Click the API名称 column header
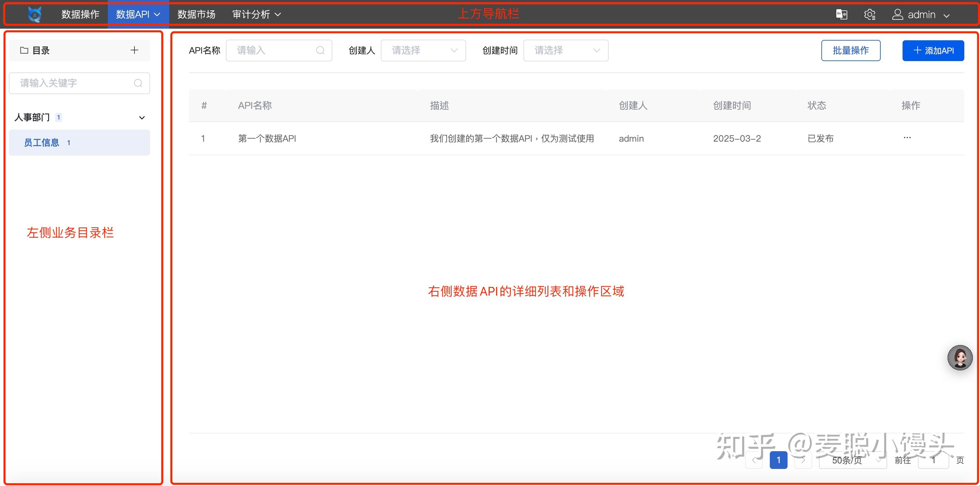 click(255, 105)
